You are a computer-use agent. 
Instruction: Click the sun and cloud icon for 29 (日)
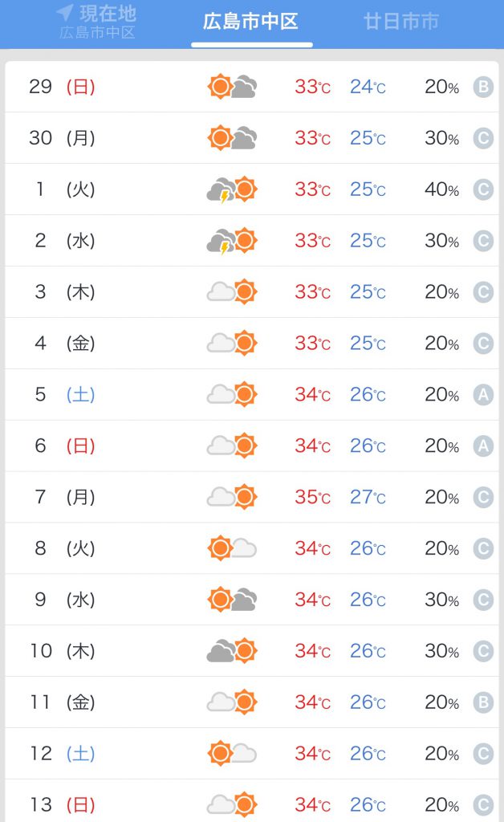pyautogui.click(x=232, y=87)
